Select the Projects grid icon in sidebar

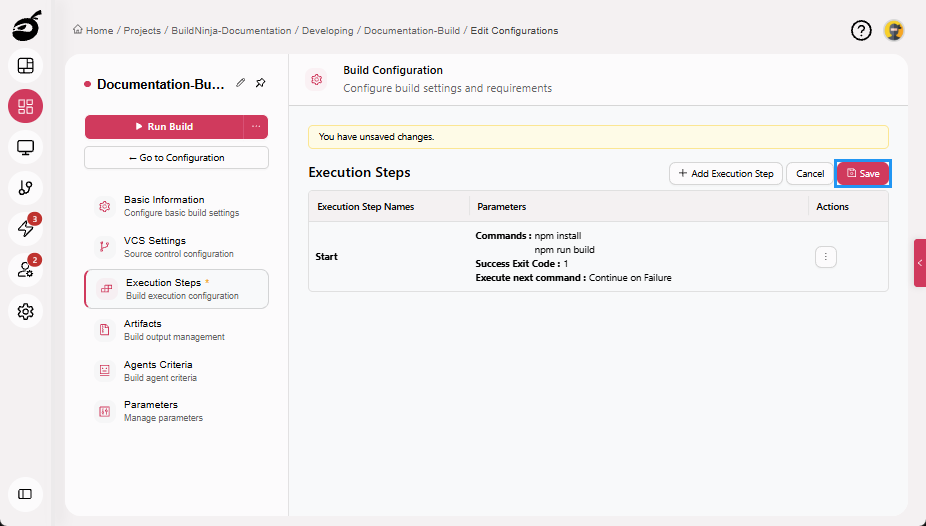[x=25, y=106]
